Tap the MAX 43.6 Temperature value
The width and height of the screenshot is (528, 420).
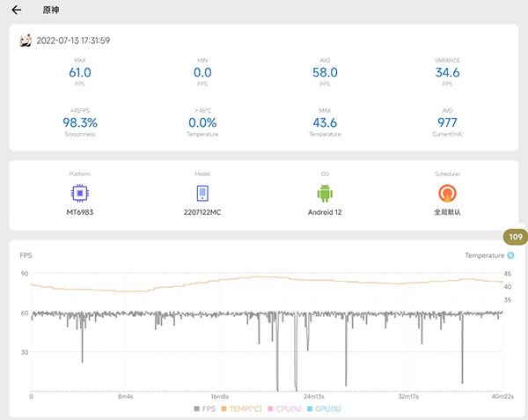325,122
